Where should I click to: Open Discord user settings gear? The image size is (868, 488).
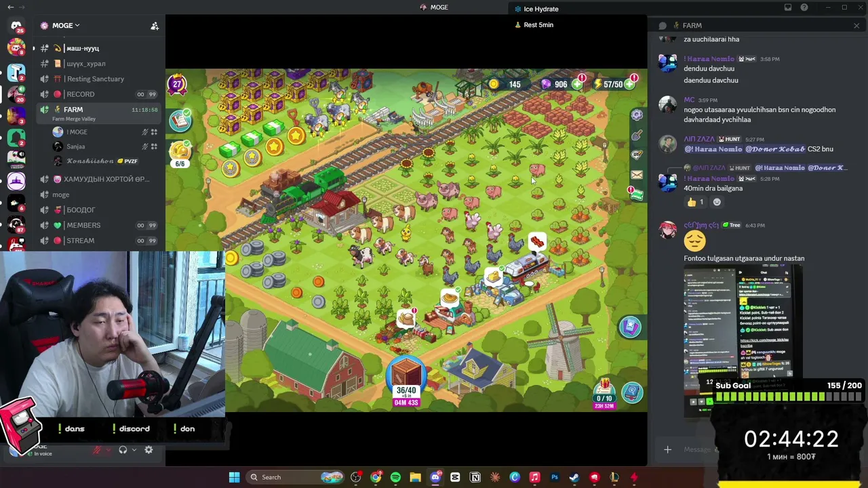pyautogui.click(x=149, y=449)
